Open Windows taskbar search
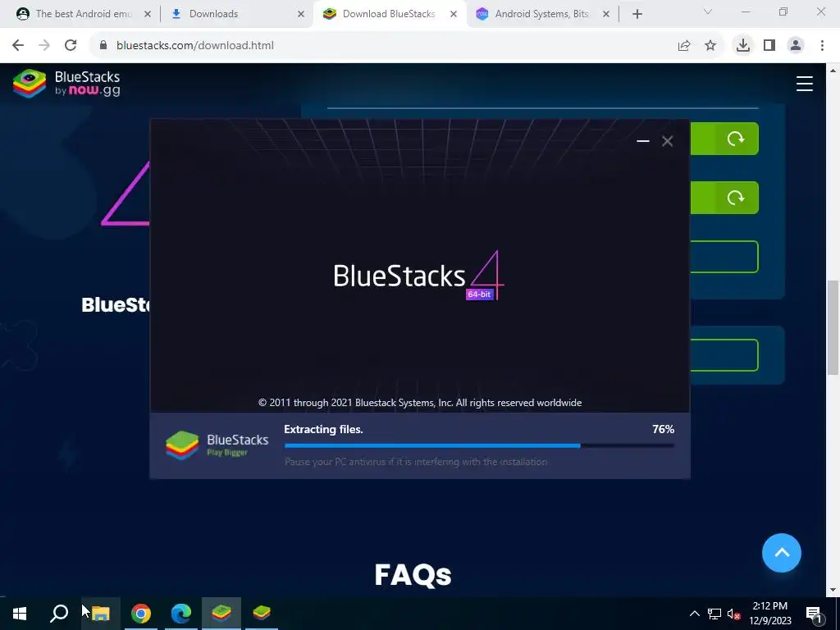 click(59, 614)
